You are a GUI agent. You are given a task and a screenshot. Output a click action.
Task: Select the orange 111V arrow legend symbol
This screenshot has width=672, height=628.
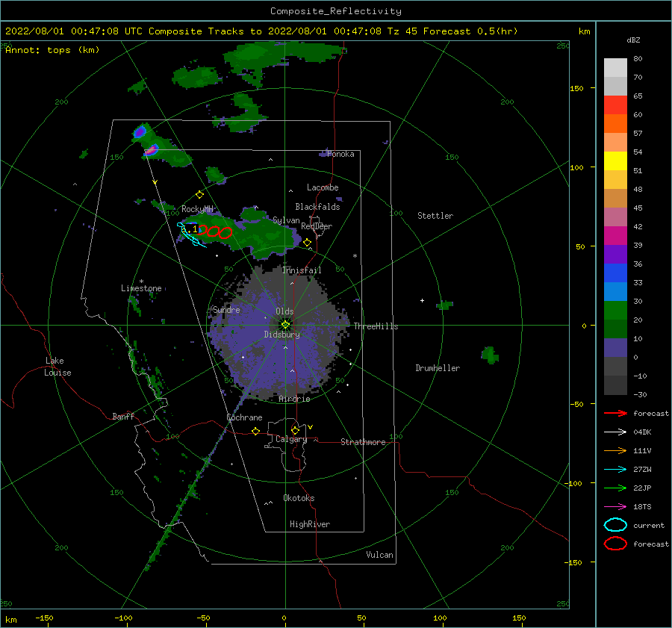coord(615,450)
